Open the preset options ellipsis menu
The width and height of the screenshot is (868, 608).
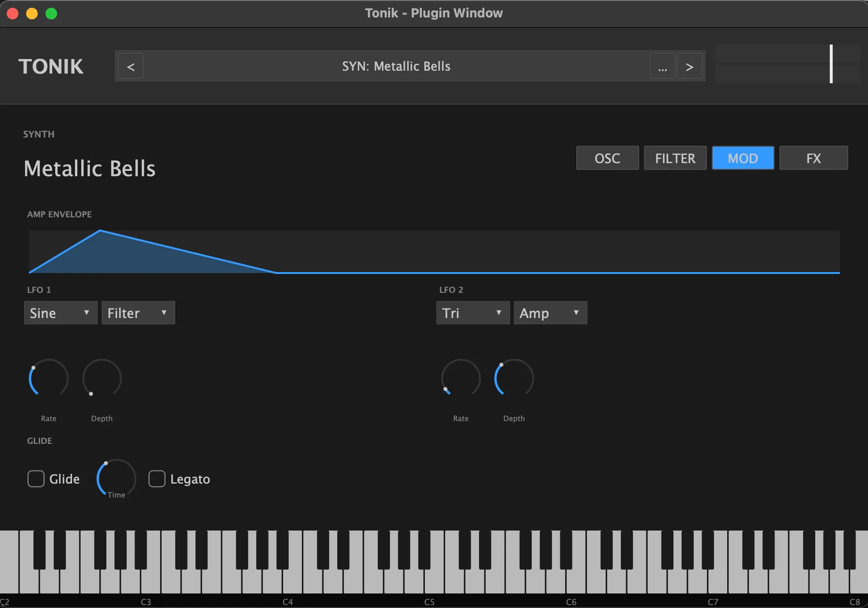(662, 66)
